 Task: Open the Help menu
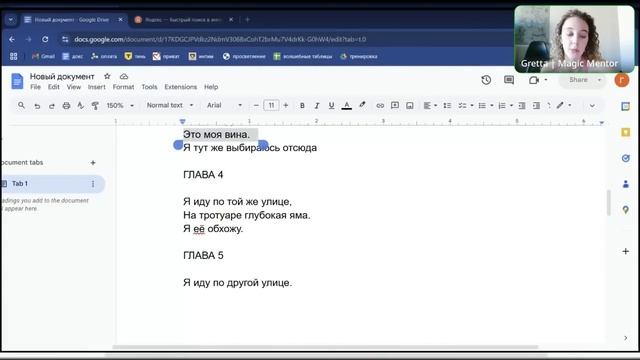tap(211, 87)
